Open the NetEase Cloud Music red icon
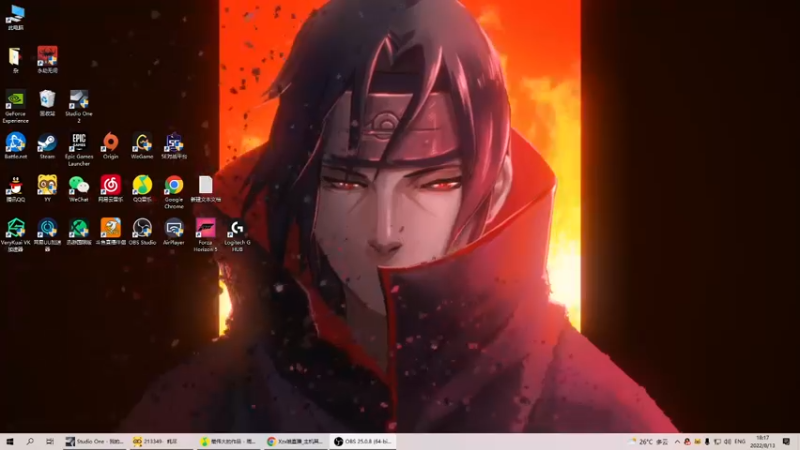 110,189
